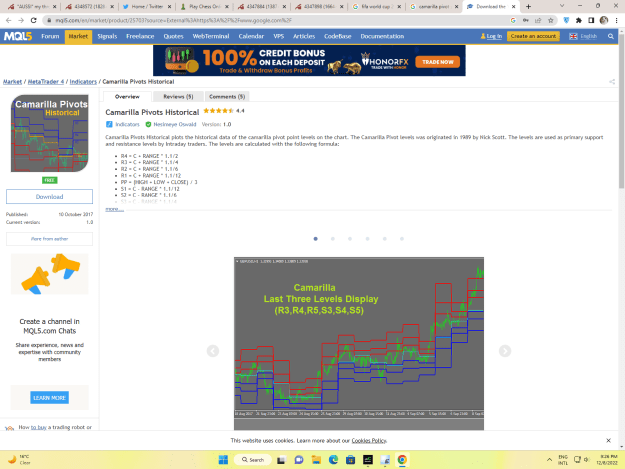Click the green verified shield icon

pyautogui.click(x=148, y=124)
